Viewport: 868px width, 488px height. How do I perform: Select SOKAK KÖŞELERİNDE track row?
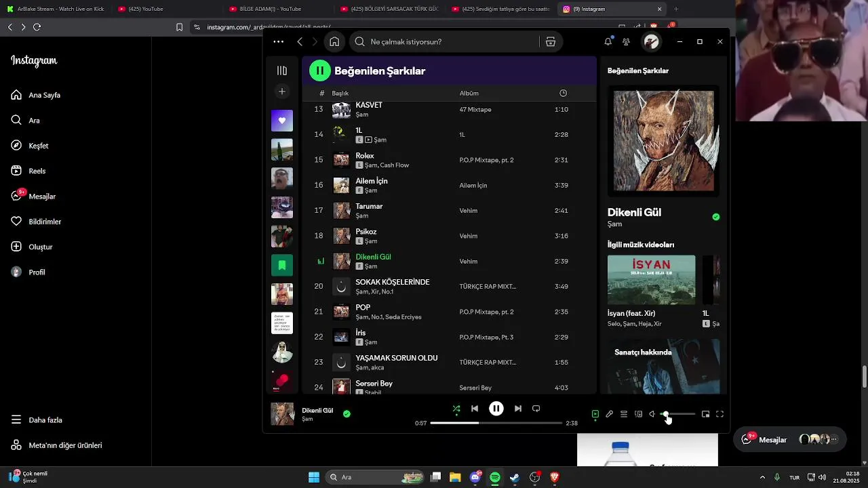pos(449,287)
